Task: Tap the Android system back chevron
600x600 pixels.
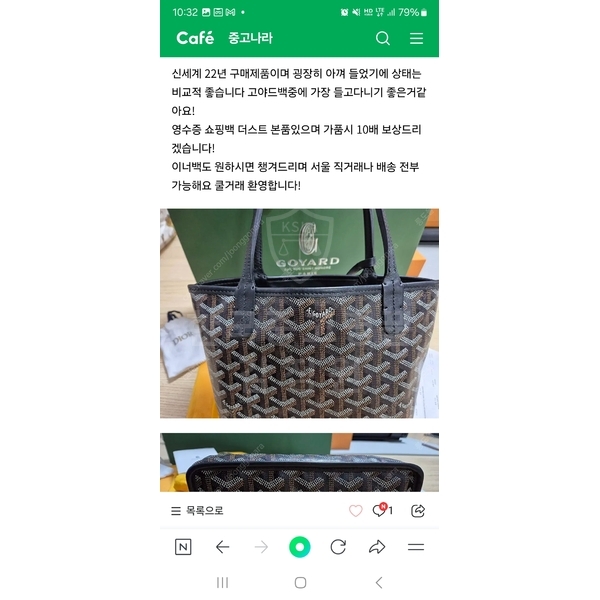Action: (x=379, y=583)
